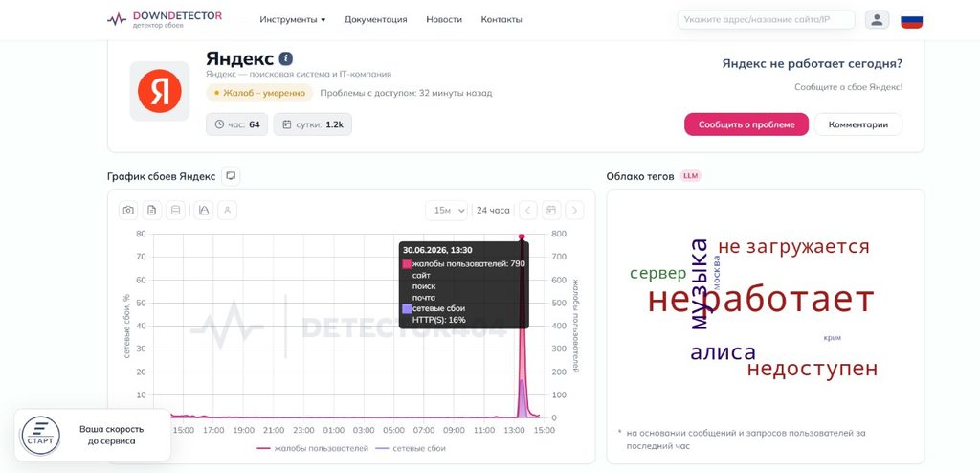The image size is (980, 473).
Task: Click the document export icon
Action: (152, 211)
